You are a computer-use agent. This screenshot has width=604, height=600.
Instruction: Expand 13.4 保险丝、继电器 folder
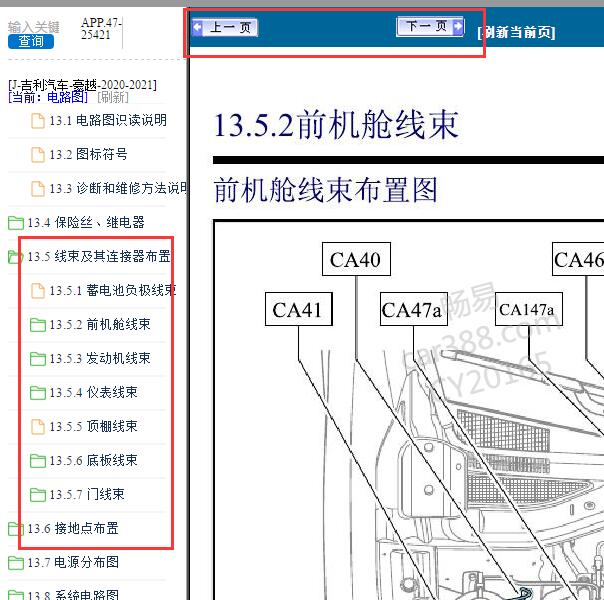[86, 222]
